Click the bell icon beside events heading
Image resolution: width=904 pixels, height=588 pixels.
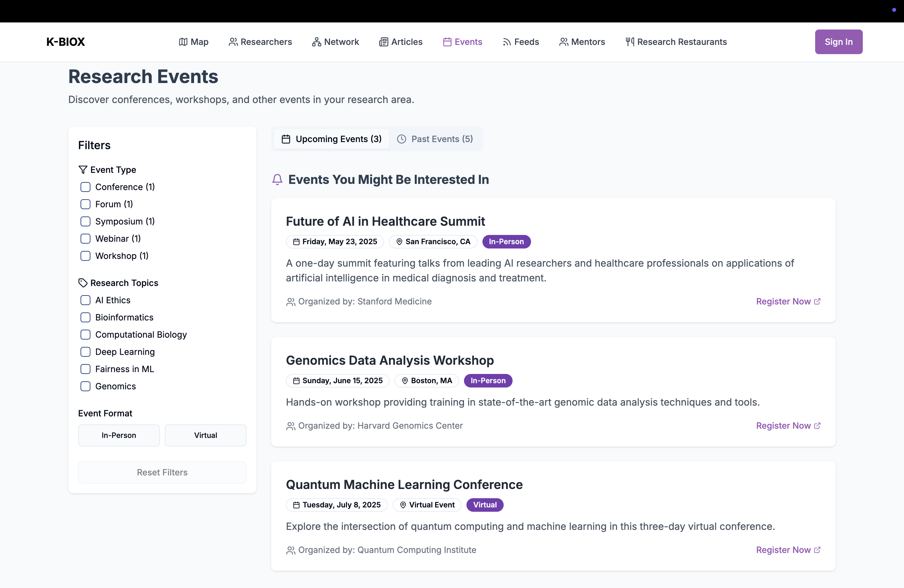coord(277,179)
